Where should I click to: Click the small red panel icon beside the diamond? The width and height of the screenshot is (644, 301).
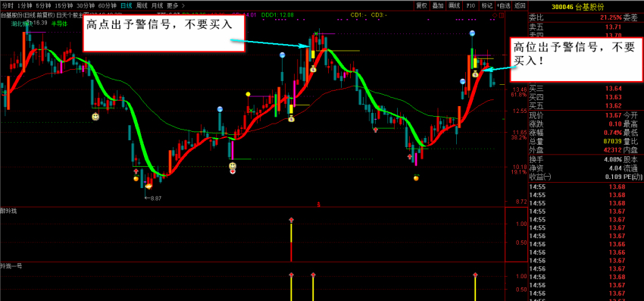pyautogui.click(x=501, y=15)
